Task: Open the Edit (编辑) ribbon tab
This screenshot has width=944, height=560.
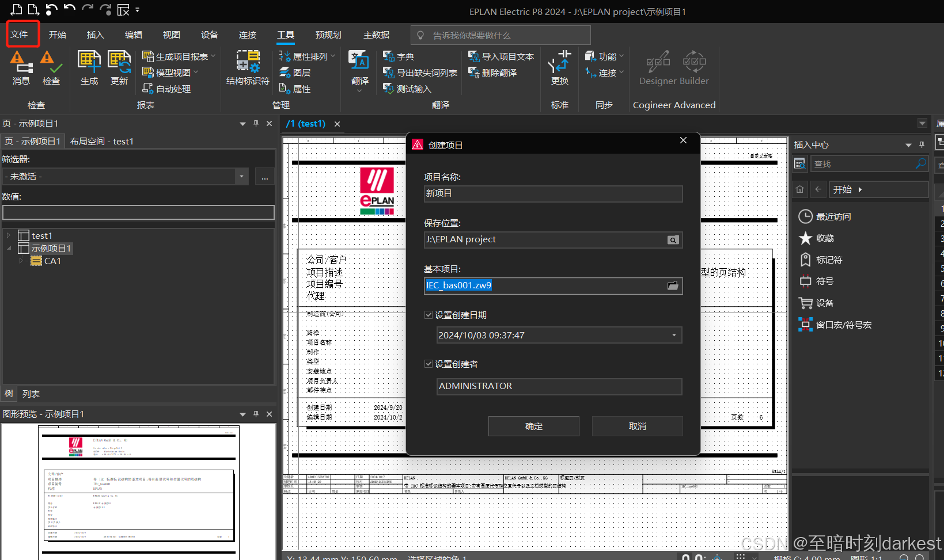Action: point(134,35)
